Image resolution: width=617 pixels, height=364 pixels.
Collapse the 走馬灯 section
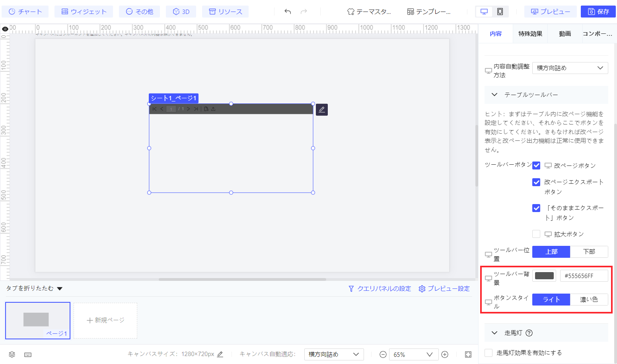[x=494, y=333]
